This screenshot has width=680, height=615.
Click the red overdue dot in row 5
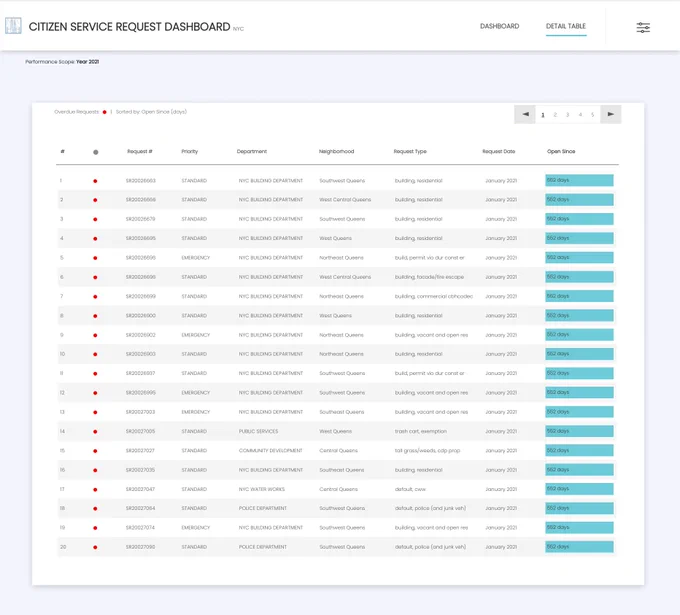click(x=95, y=258)
